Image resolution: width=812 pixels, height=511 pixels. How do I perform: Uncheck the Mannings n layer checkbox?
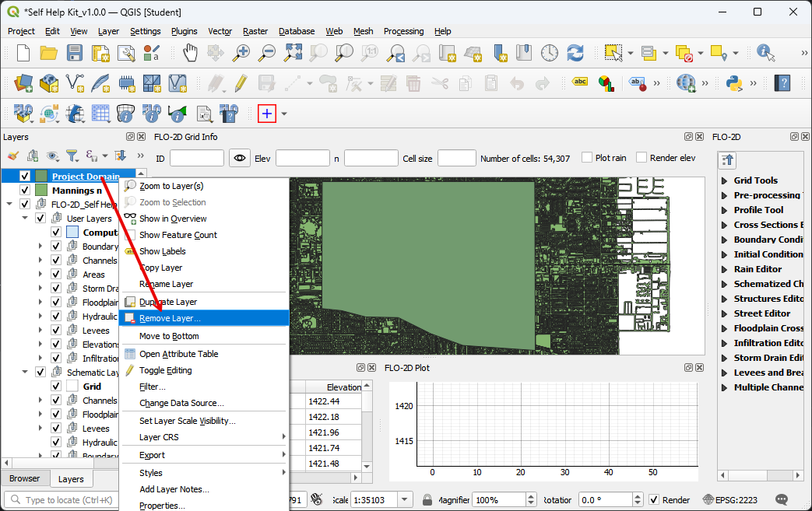pyautogui.click(x=25, y=191)
